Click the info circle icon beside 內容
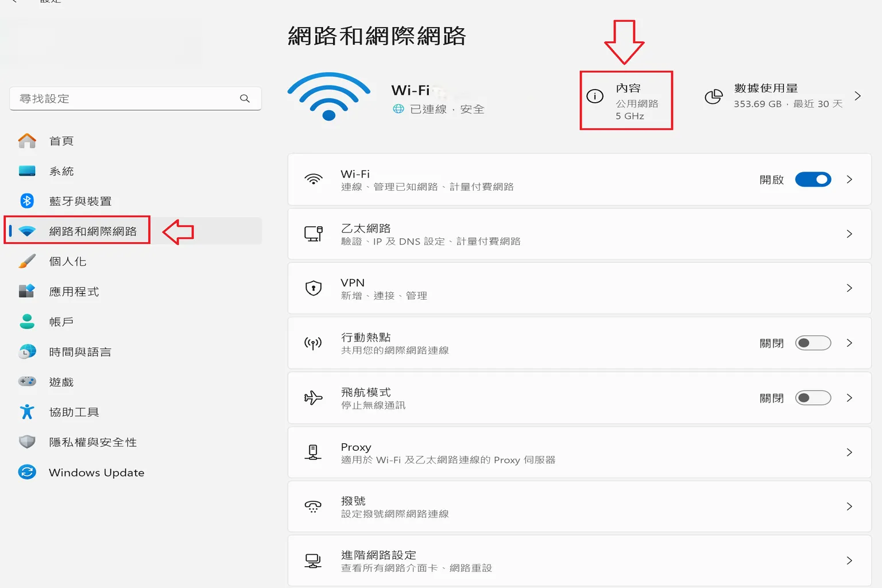 pyautogui.click(x=595, y=96)
